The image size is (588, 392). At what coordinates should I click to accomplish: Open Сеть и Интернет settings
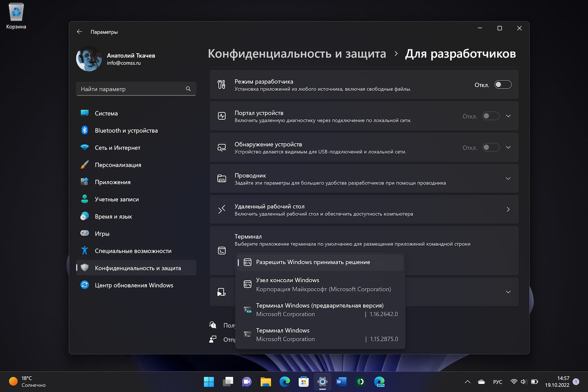(x=117, y=148)
